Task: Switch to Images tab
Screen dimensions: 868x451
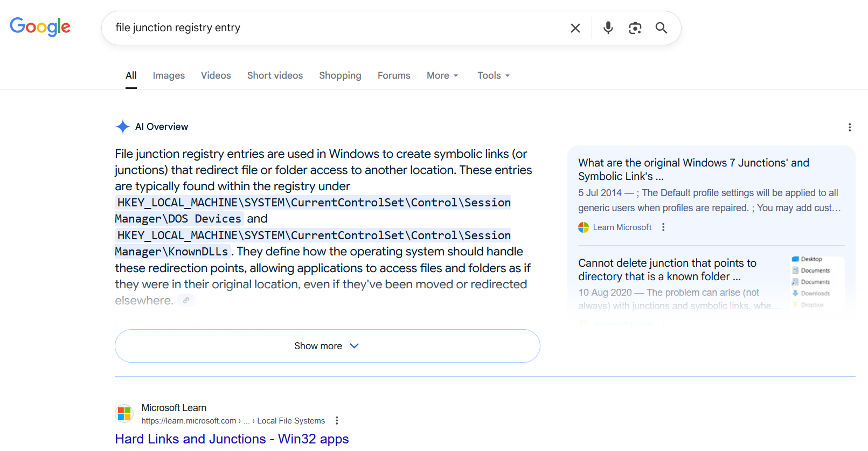Action: [x=169, y=75]
